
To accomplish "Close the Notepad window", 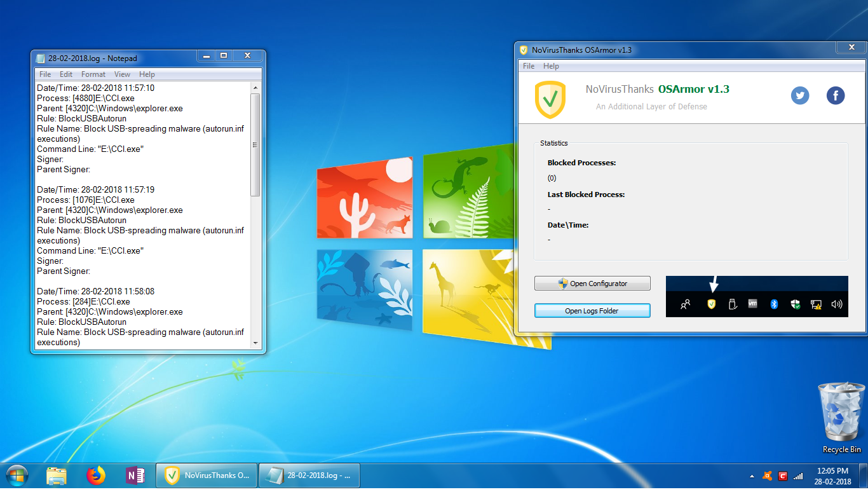I will coord(248,56).
